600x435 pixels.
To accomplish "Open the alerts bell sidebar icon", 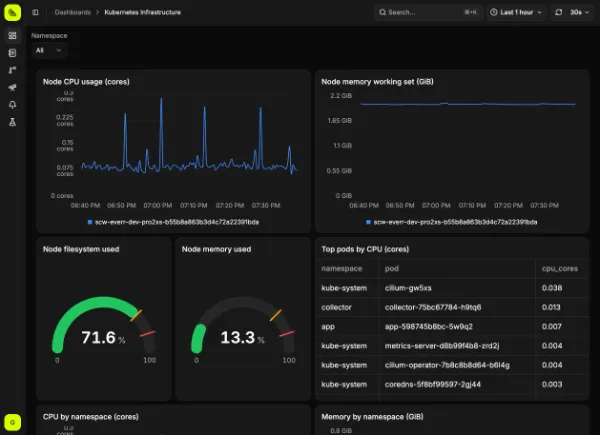I will 12,104.
